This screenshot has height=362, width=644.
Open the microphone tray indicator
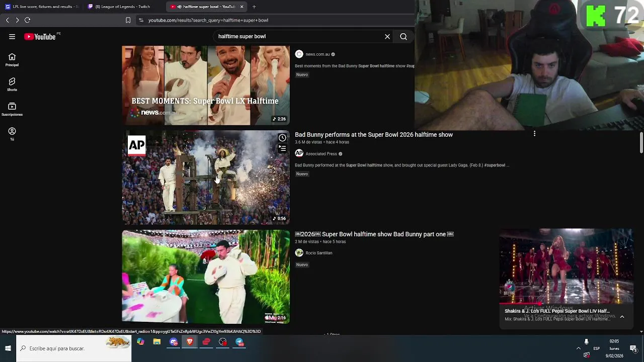click(586, 342)
